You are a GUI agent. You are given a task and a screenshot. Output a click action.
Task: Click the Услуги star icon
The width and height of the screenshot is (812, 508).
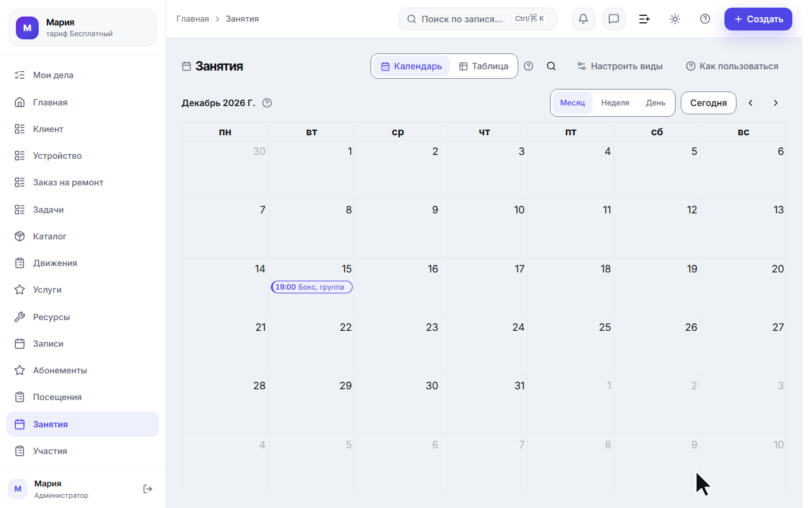20,290
